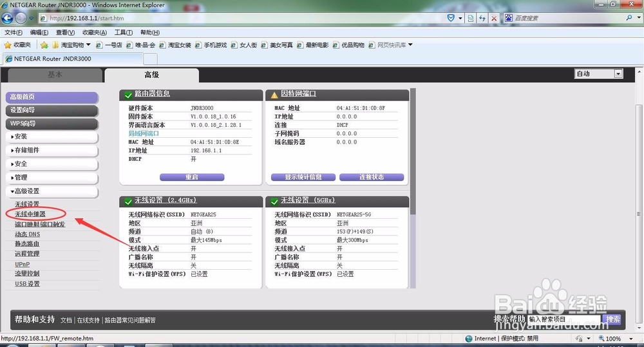This screenshot has height=347, width=644.
Task: Click the 高级首页 sidebar button
Action: coord(52,97)
